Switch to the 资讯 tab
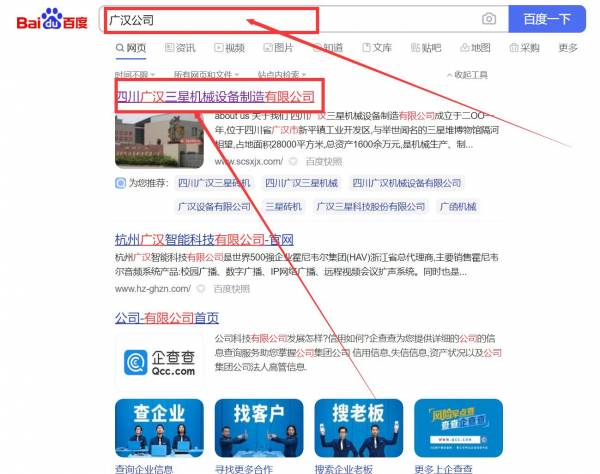 pyautogui.click(x=180, y=48)
